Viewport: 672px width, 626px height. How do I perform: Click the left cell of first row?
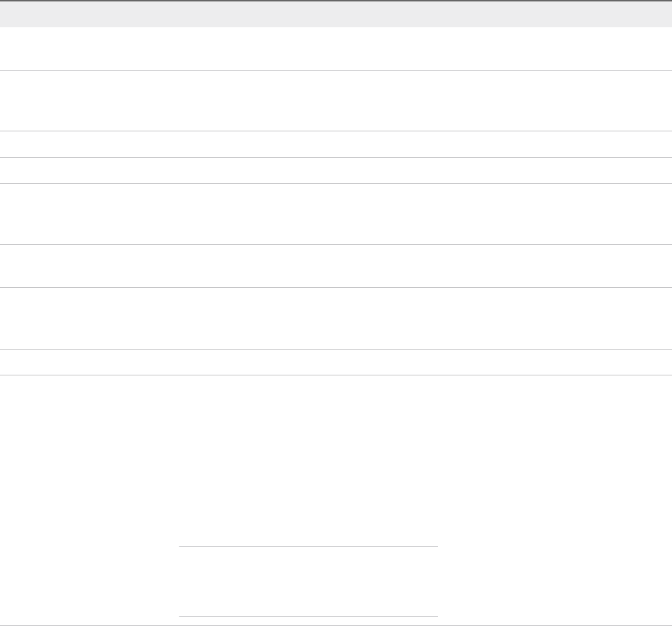coord(79,49)
